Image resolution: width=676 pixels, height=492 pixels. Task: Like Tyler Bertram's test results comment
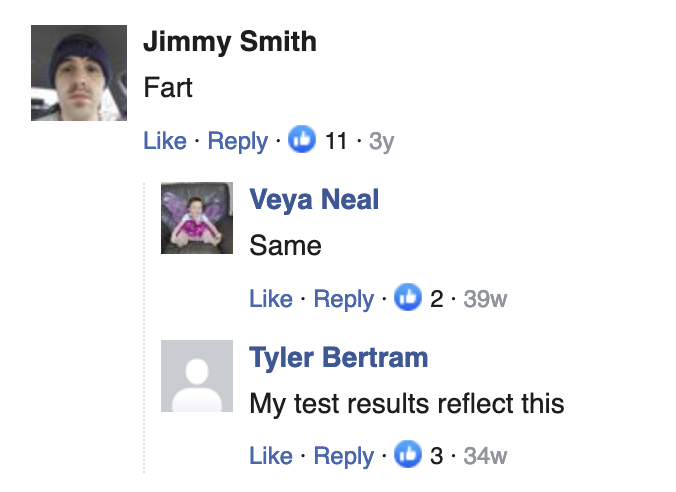tap(271, 456)
